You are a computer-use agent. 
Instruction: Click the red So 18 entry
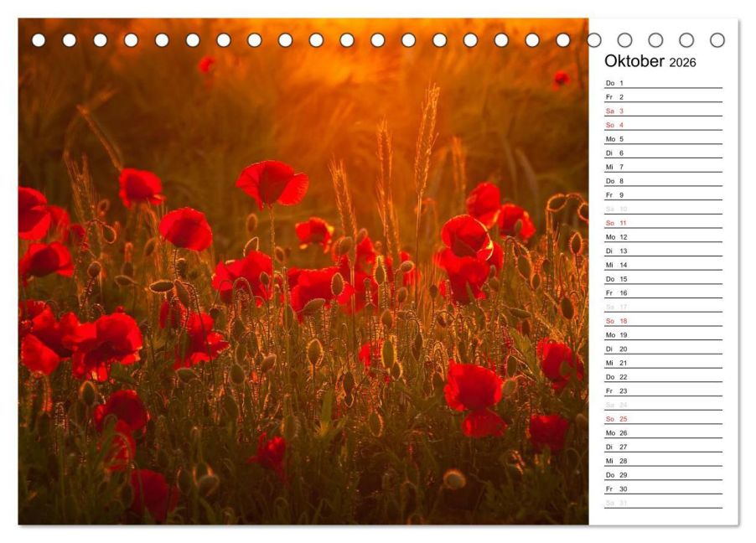click(x=664, y=321)
